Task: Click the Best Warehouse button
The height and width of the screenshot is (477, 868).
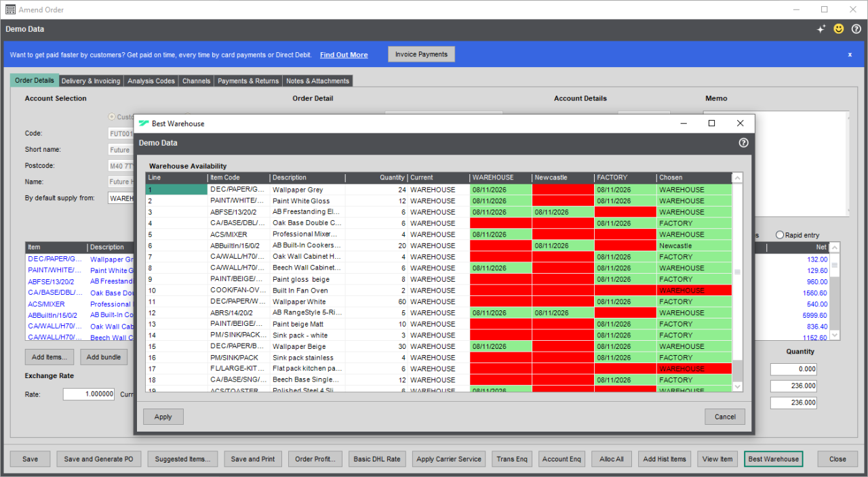Action: click(x=774, y=459)
